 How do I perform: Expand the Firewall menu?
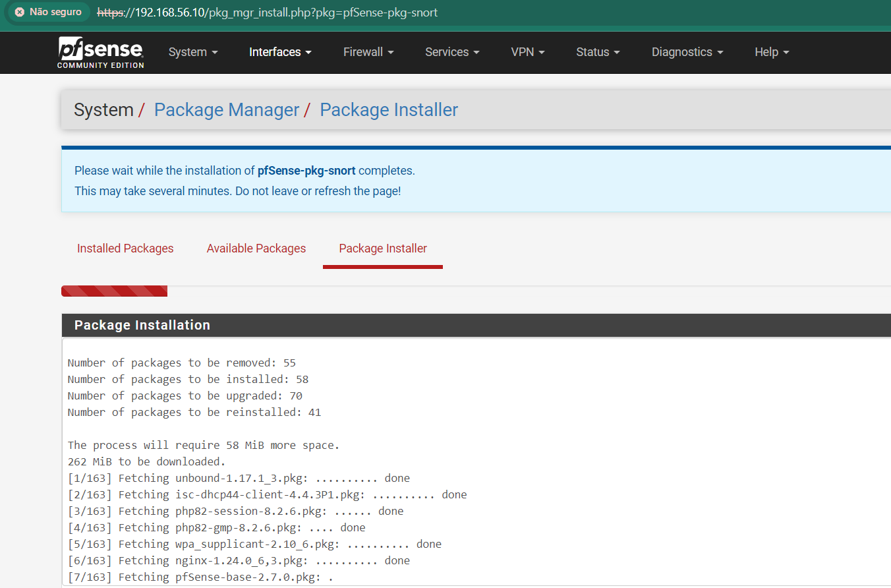[368, 52]
